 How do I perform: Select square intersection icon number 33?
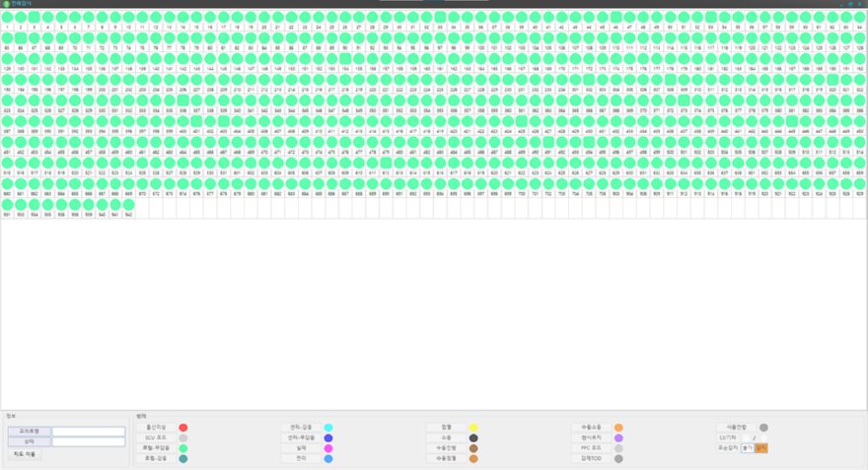coord(440,17)
